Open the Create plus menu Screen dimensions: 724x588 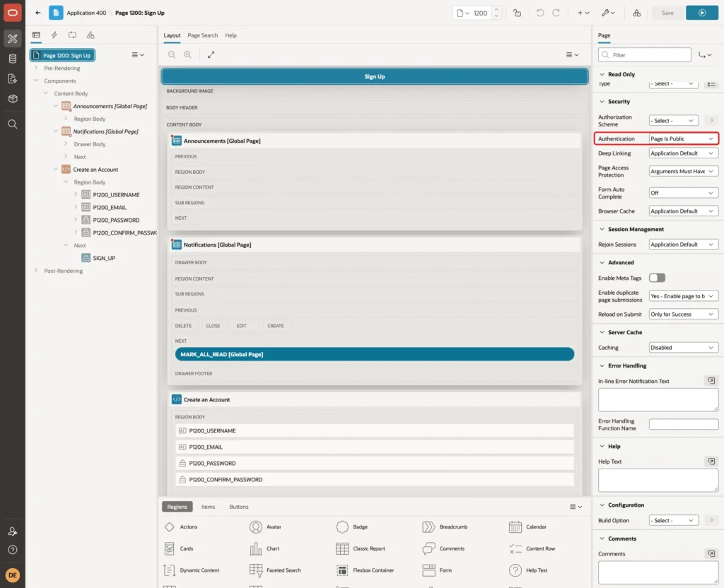[583, 13]
